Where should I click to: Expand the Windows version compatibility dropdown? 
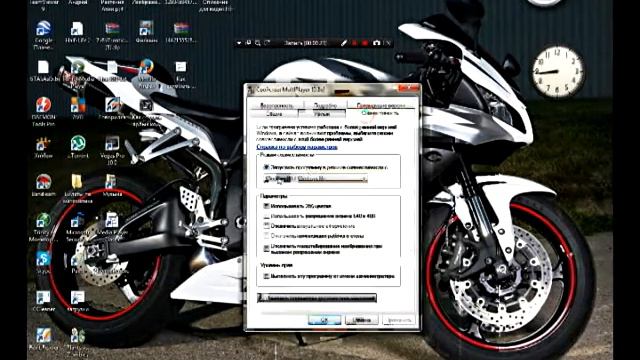(x=316, y=179)
